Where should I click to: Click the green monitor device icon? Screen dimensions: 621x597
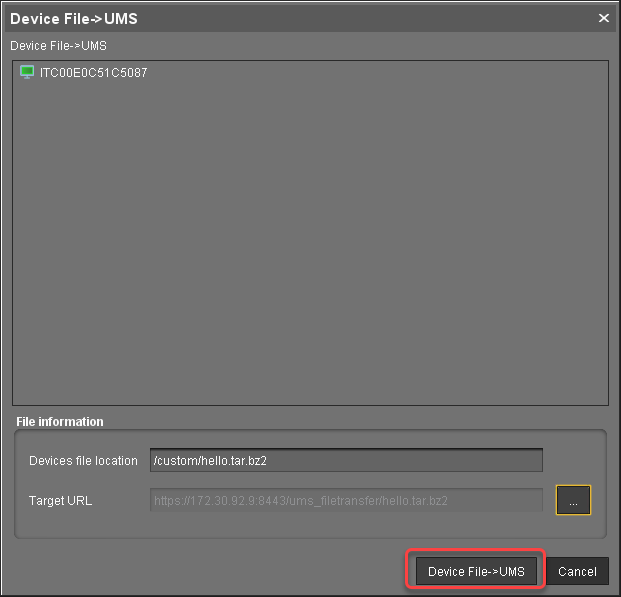coord(27,73)
